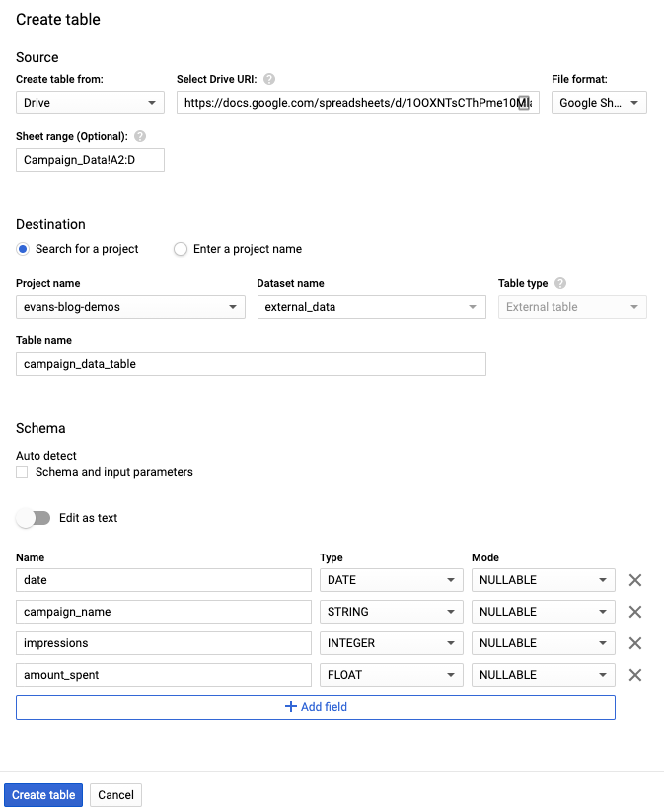
Task: Click the Table name input field
Action: pyautogui.click(x=251, y=364)
